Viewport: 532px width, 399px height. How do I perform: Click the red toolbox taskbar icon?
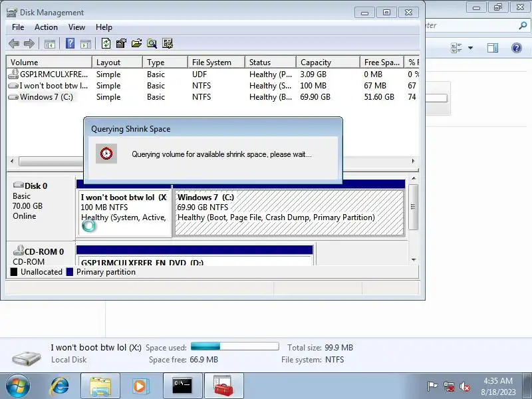coord(223,386)
